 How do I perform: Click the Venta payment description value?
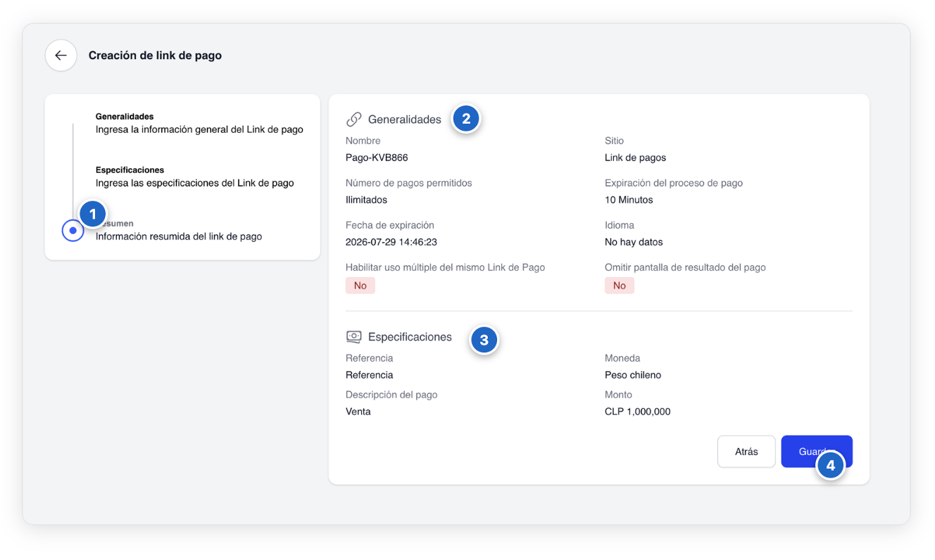point(358,412)
